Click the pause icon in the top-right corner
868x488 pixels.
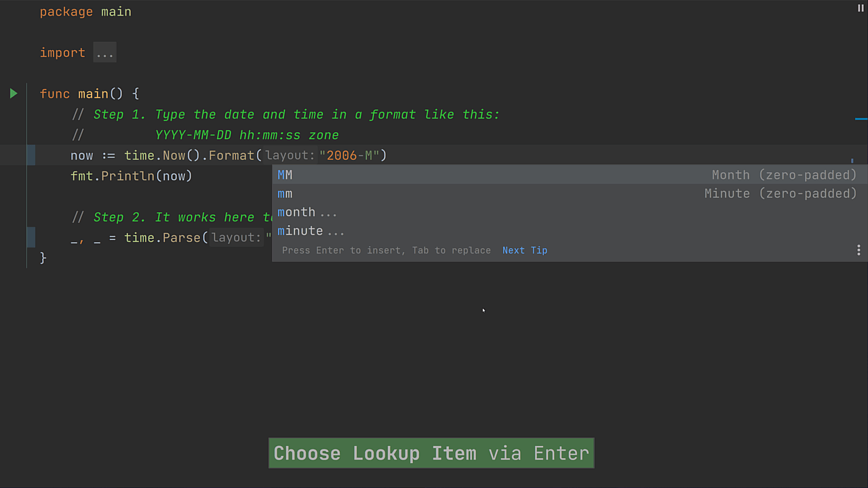859,7
